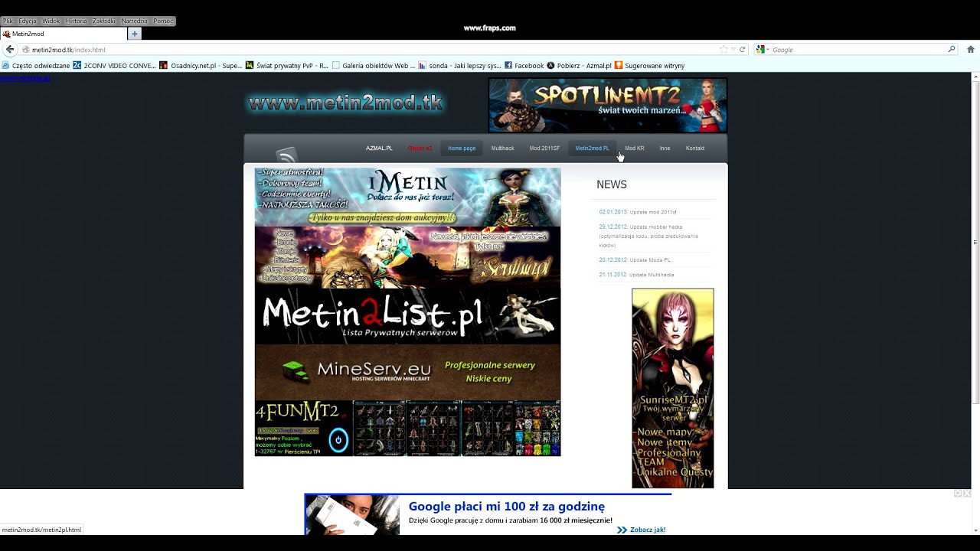Select the Metin2mod browser tab
The image size is (980, 551).
coord(64,34)
